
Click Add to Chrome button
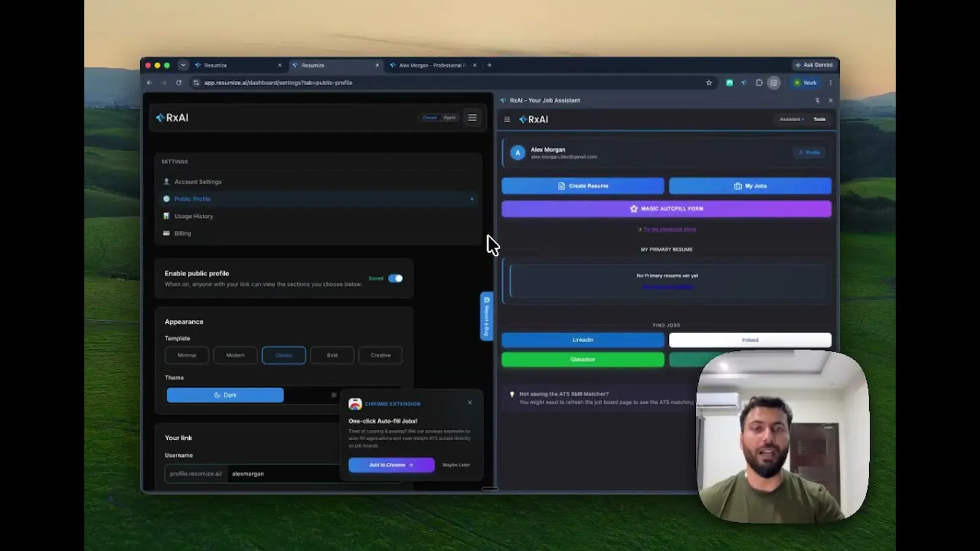391,465
